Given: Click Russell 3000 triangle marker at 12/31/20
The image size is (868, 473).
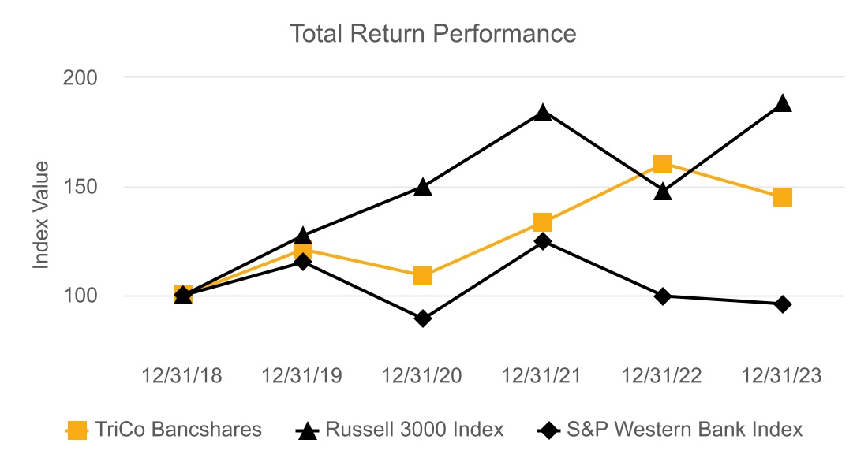Looking at the screenshot, I should click(423, 188).
